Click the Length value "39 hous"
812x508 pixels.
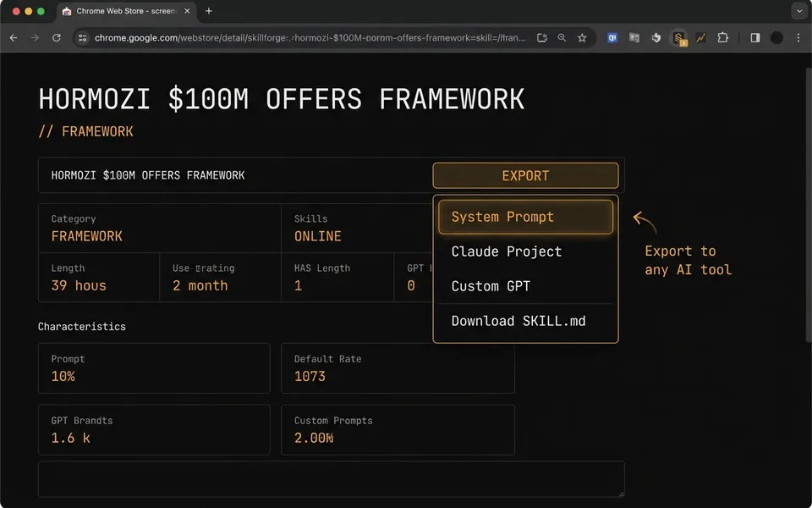click(78, 285)
